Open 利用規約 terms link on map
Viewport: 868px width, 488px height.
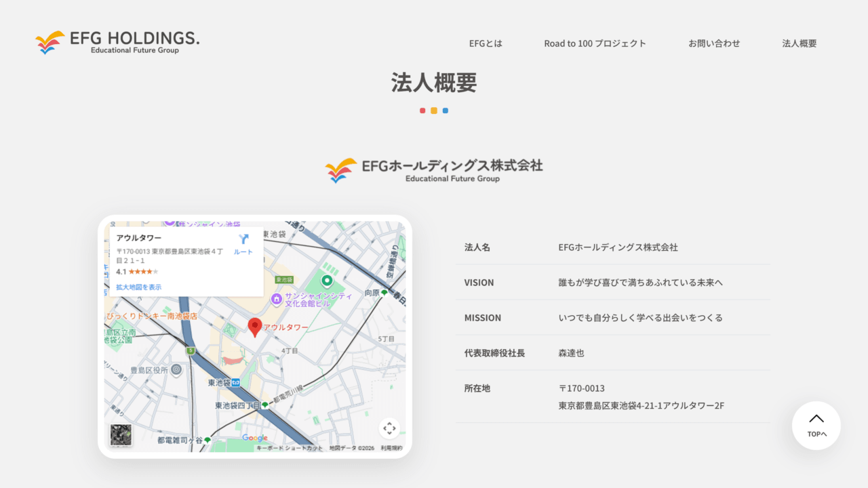point(391,448)
